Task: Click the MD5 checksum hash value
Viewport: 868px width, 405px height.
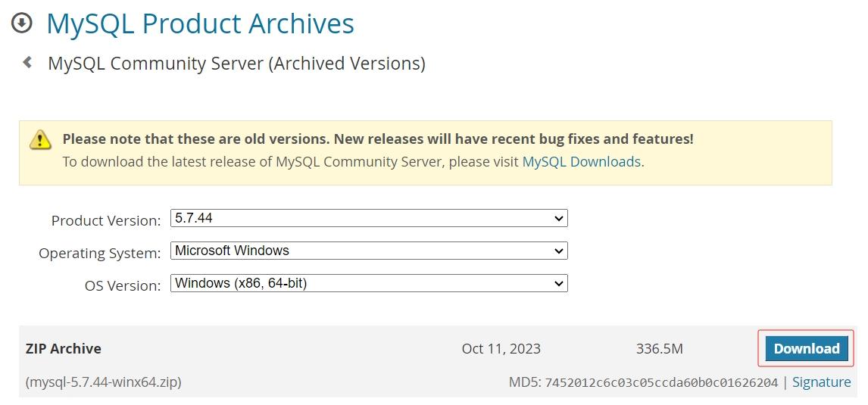Action: pyautogui.click(x=661, y=382)
